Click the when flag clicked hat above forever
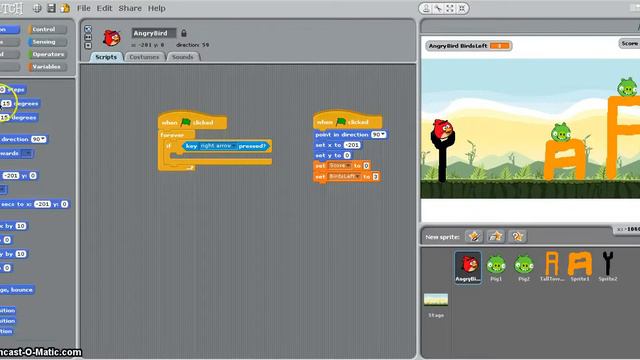640x360 pixels. click(x=192, y=121)
